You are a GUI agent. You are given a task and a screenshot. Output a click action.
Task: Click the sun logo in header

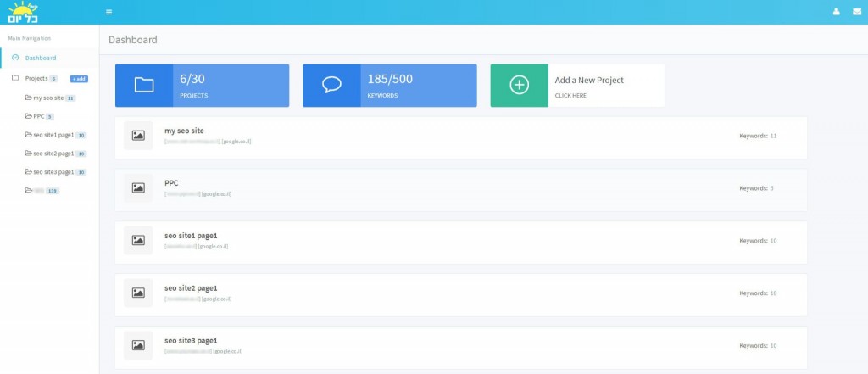coord(23,12)
